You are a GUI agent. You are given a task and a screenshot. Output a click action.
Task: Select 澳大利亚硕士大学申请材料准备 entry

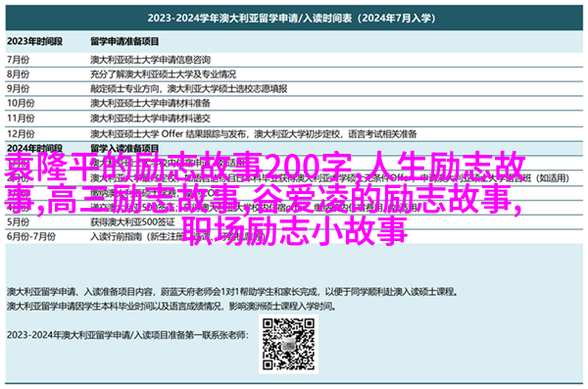pyautogui.click(x=150, y=103)
